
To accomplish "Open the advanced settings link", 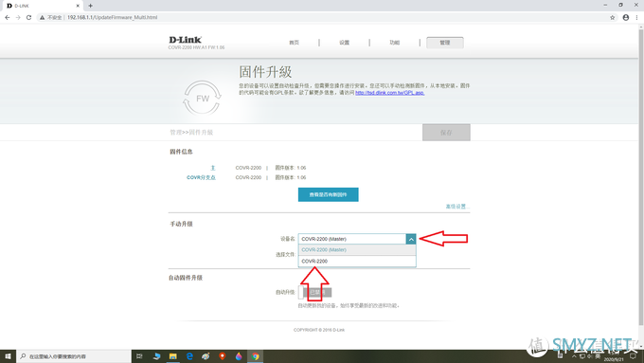I will coord(456,207).
